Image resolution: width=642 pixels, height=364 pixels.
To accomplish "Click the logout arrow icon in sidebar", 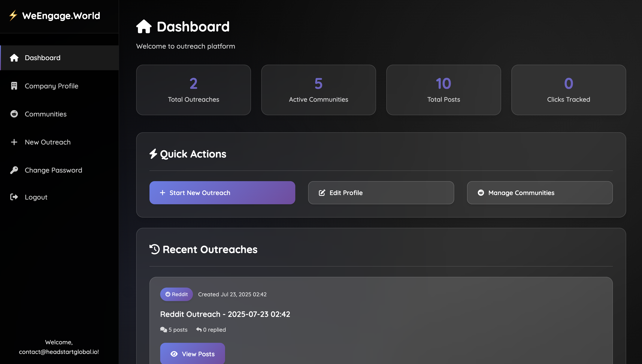I will click(x=14, y=197).
